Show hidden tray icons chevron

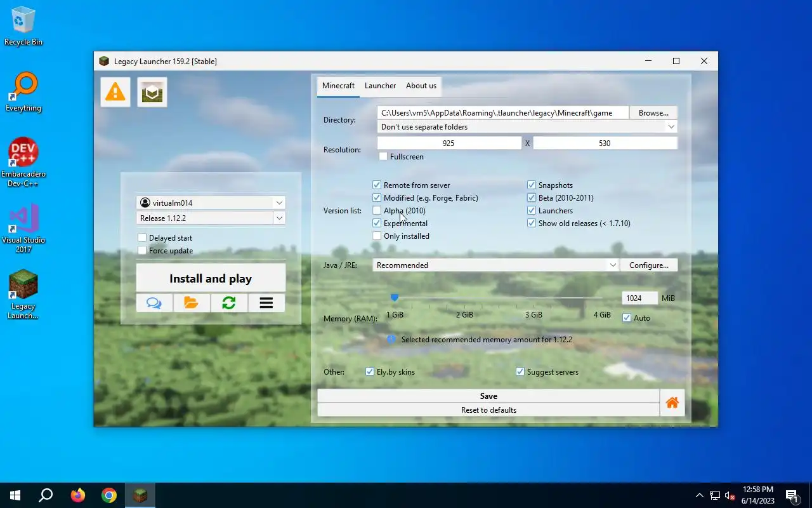(x=700, y=495)
